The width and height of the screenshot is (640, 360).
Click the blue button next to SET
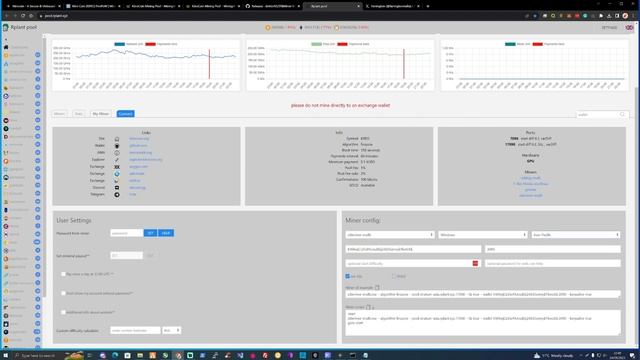point(166,233)
